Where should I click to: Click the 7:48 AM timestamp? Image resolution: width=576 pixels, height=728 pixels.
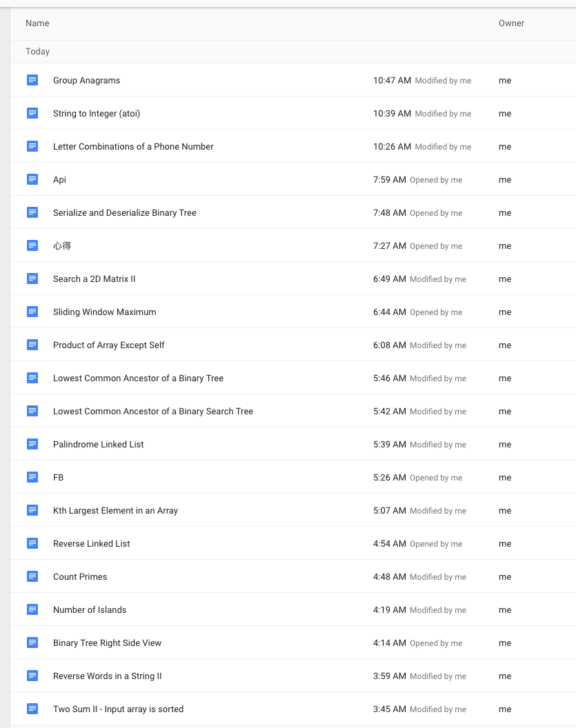pos(390,212)
